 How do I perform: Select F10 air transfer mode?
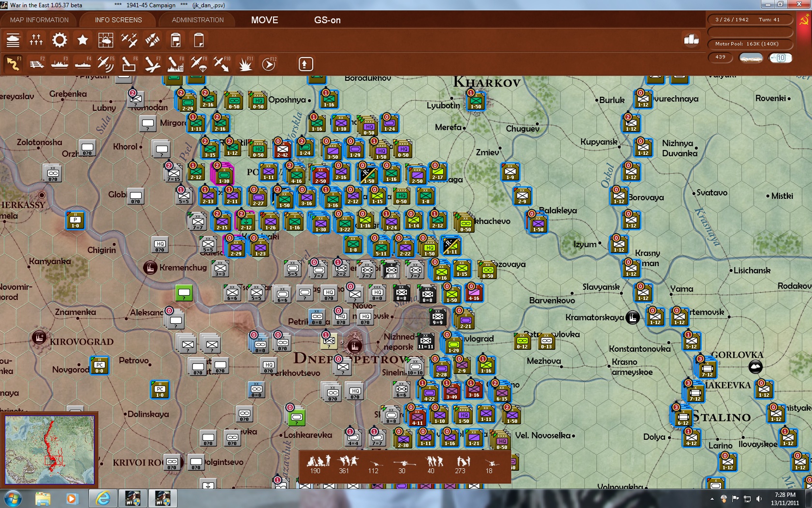click(222, 64)
